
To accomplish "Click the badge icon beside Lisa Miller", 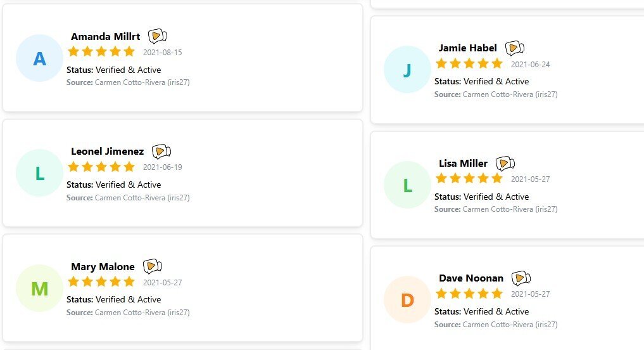I will point(505,164).
